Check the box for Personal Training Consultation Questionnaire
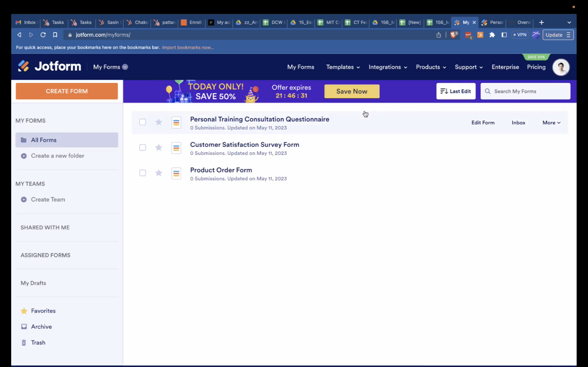 143,122
